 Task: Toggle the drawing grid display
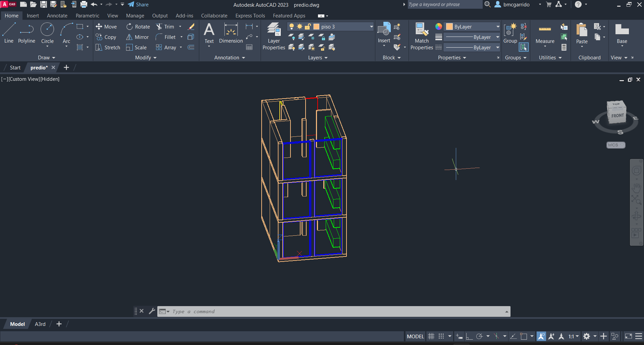point(431,336)
